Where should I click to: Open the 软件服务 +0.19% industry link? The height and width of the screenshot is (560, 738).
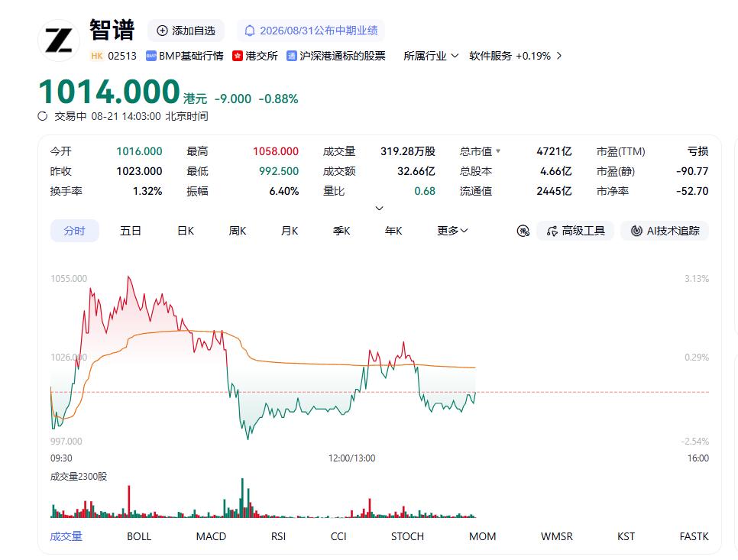click(x=516, y=56)
